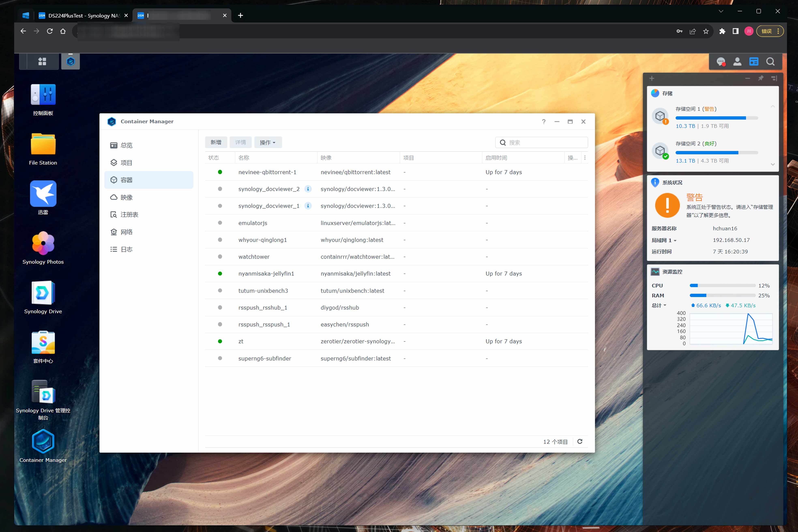Open the 操作 action dropdown
Screen dimensions: 798x532
pos(268,143)
